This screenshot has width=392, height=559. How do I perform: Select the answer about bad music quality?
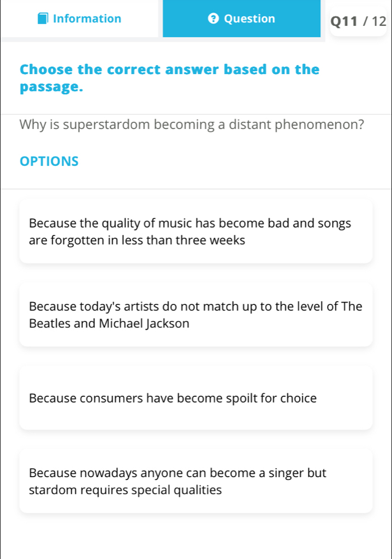point(196,232)
